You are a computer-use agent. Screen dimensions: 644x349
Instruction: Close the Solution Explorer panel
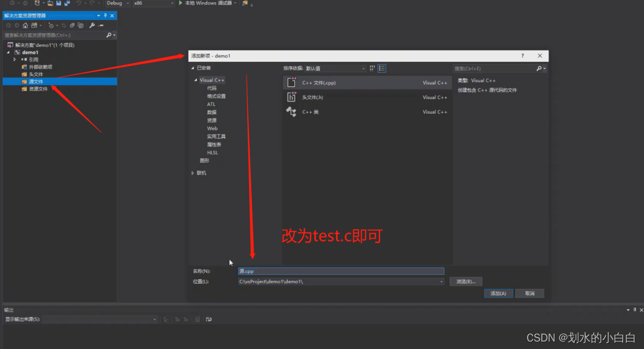[x=112, y=15]
